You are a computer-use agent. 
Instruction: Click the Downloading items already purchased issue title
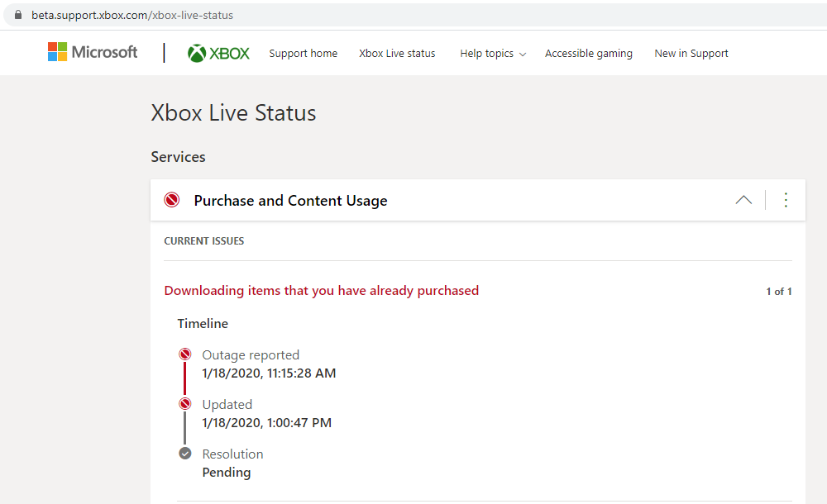pos(321,291)
